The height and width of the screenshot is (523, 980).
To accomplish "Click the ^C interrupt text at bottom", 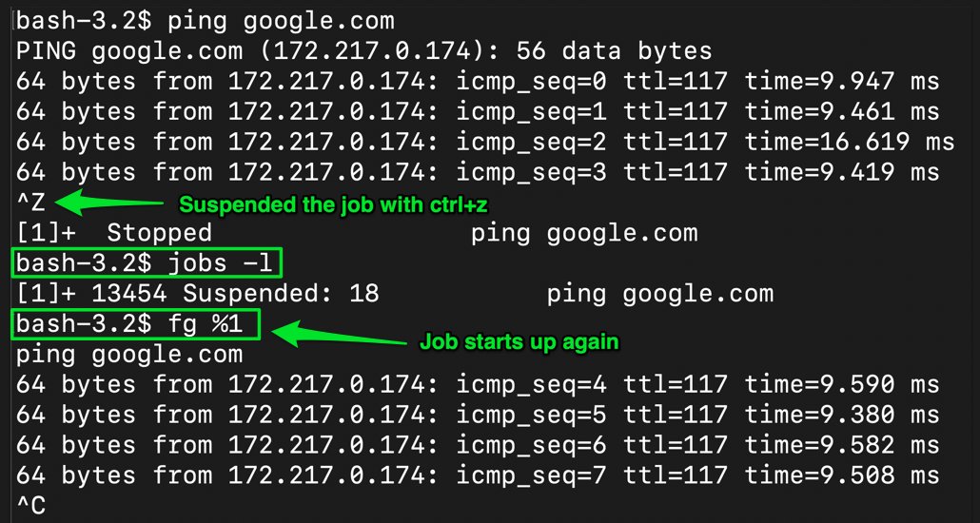I will (x=30, y=506).
